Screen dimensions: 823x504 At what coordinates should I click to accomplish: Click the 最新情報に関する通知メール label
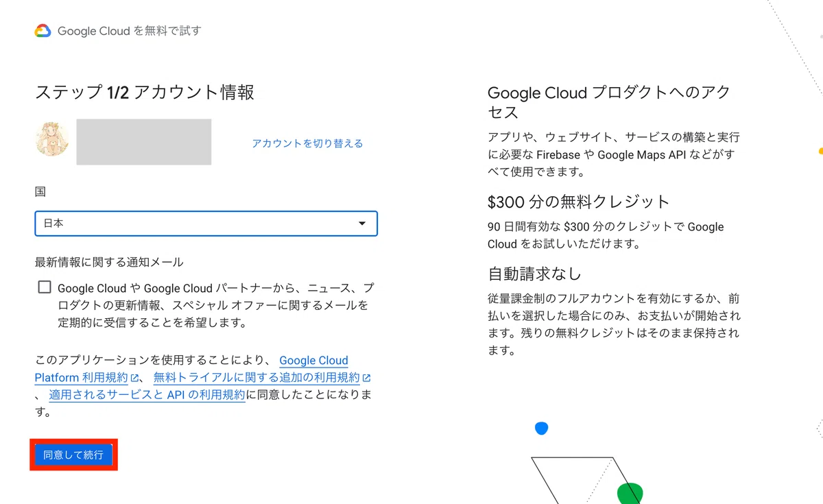[109, 262]
